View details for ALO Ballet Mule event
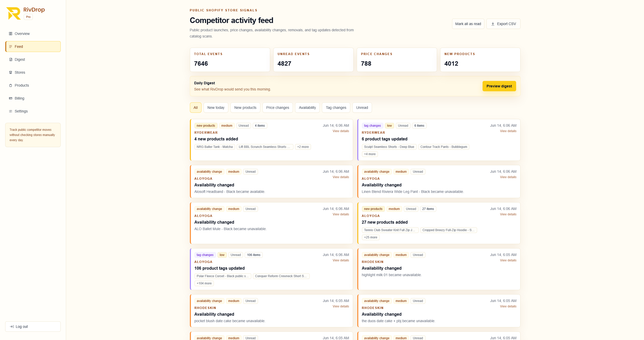644x340 pixels. 341,214
